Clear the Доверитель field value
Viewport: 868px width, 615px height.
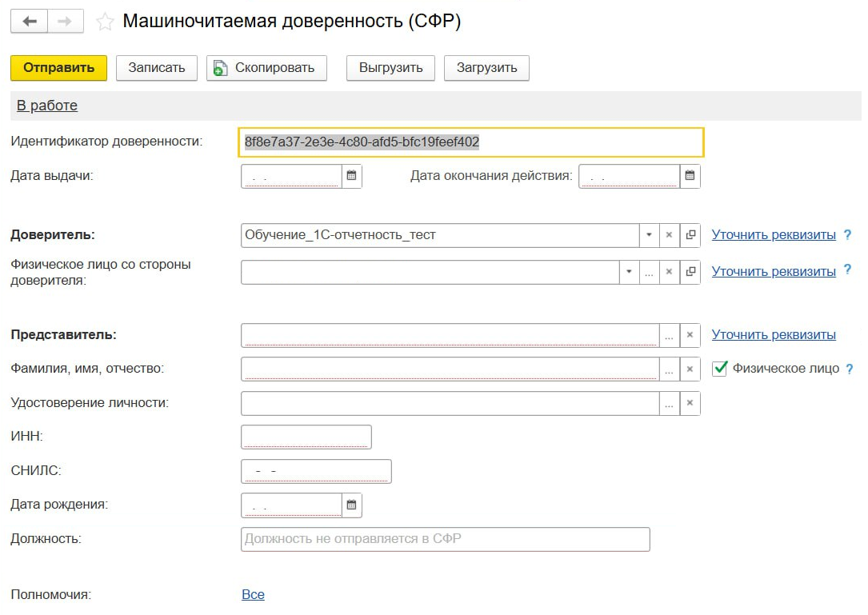(x=670, y=235)
